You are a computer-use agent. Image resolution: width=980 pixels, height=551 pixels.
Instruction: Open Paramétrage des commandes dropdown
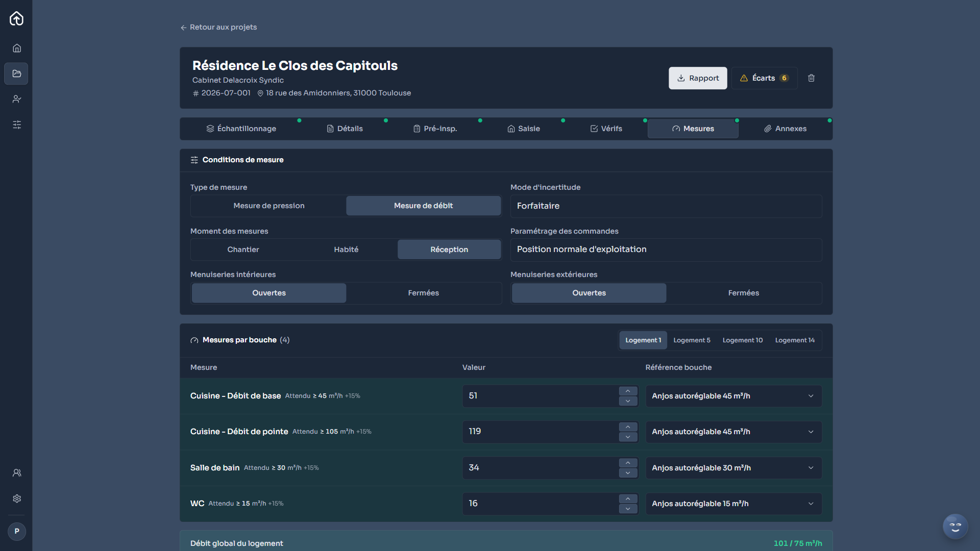pyautogui.click(x=666, y=249)
